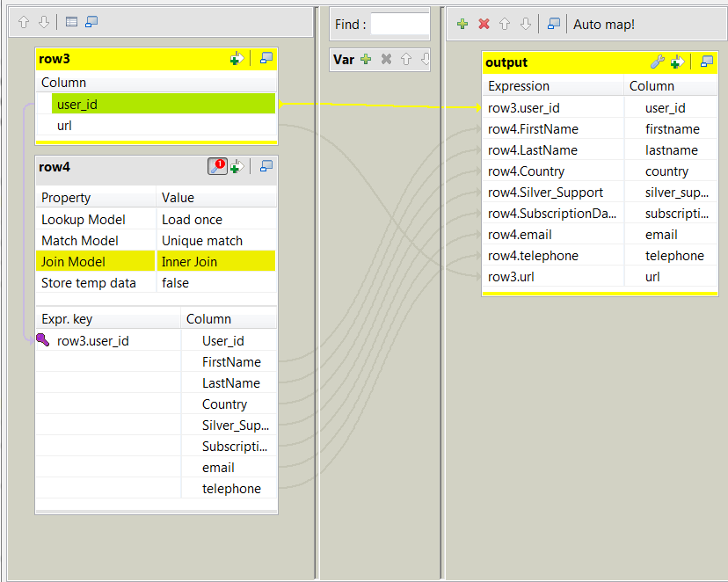Change the Lookup Model from Load once
728x582 pixels.
coord(216,219)
